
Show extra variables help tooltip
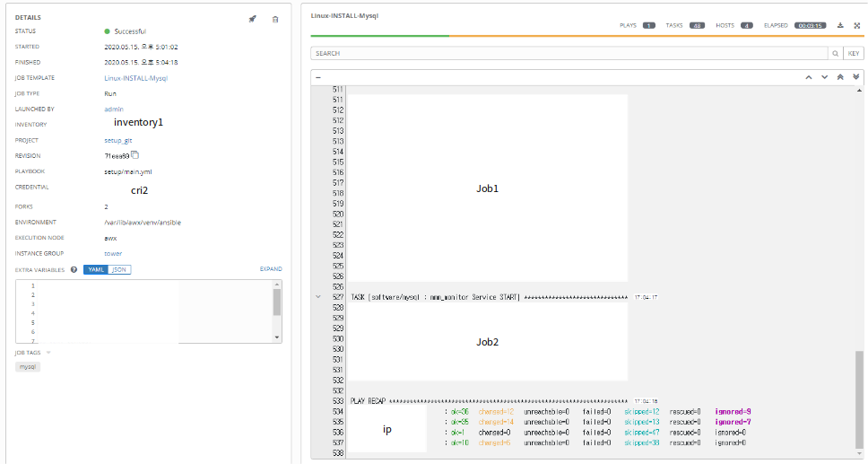74,270
